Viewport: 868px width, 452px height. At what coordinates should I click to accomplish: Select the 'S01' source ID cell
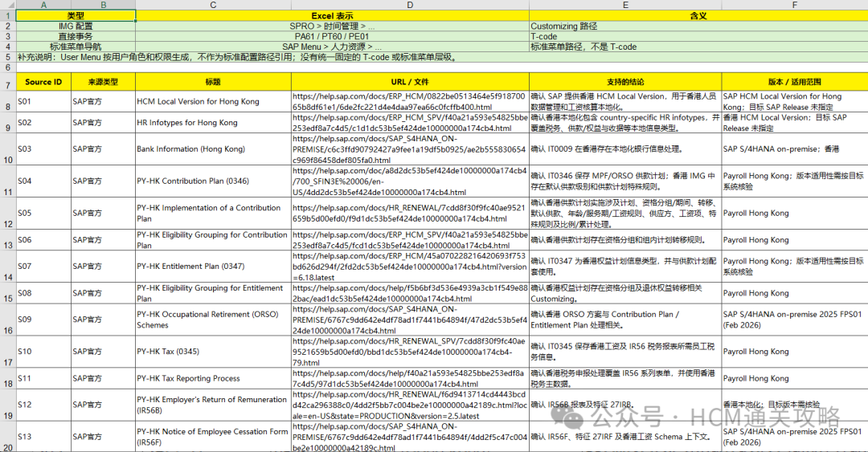[43, 102]
